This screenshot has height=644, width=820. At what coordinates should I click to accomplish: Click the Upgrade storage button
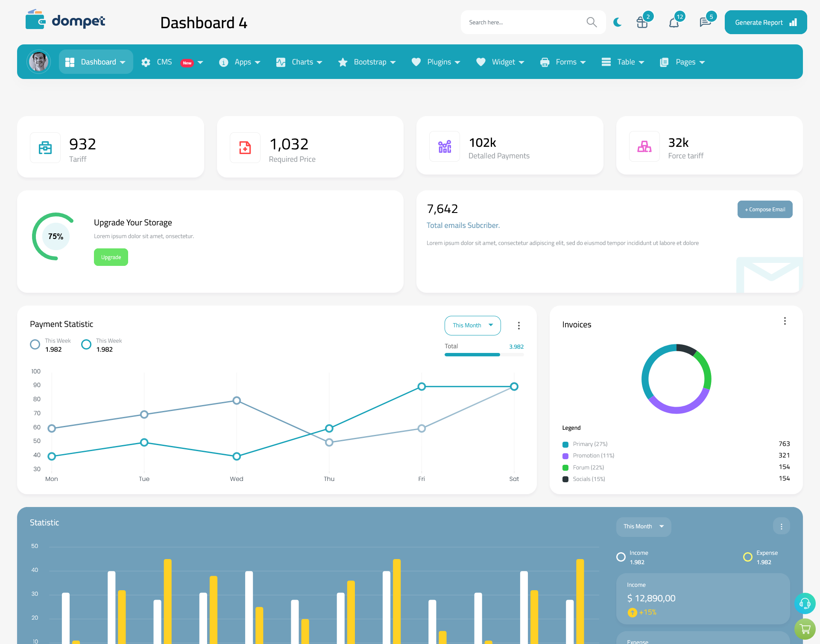(111, 257)
